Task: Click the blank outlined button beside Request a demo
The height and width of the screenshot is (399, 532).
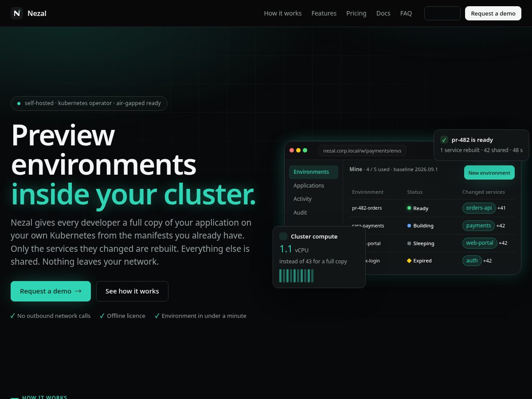Action: [x=442, y=13]
